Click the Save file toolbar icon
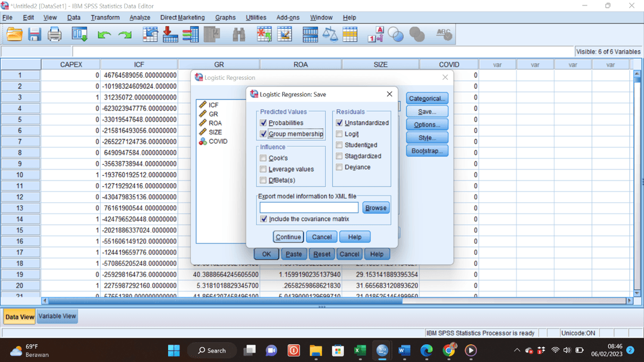 35,35
